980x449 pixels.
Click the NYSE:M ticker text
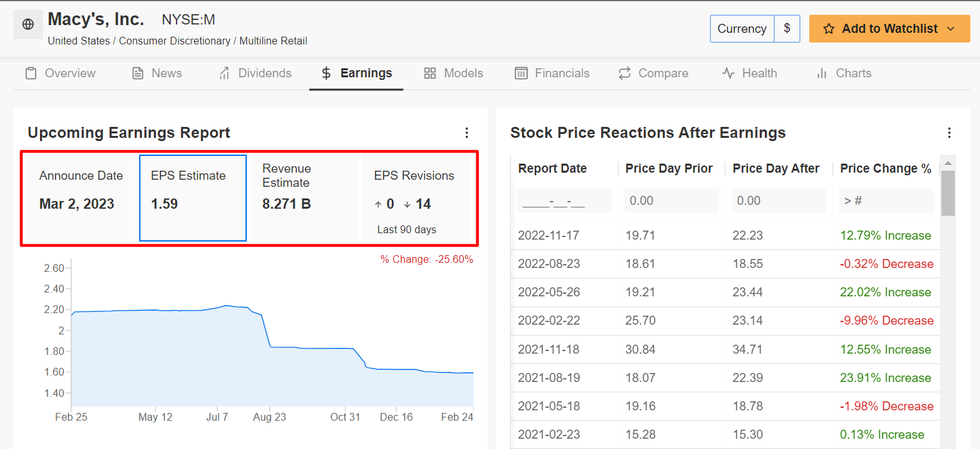[188, 20]
